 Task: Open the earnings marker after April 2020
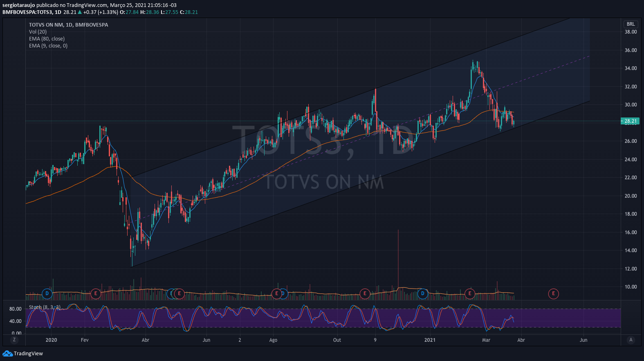(179, 293)
